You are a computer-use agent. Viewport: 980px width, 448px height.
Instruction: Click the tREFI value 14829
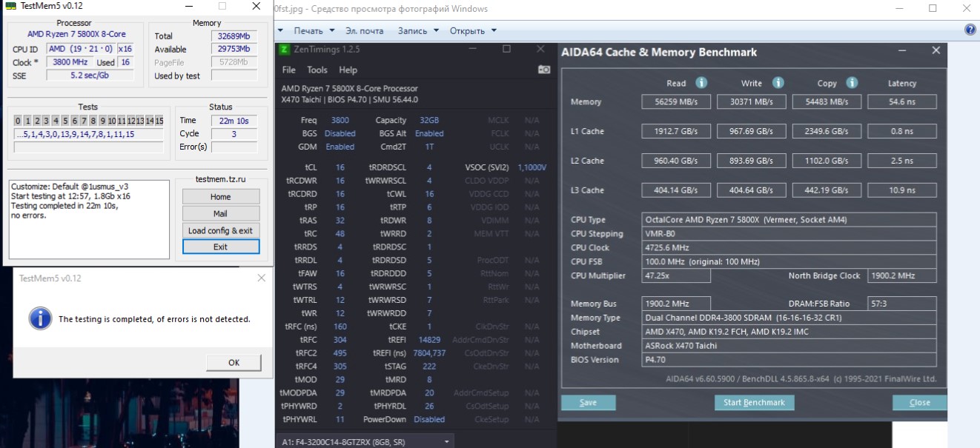[x=430, y=340]
